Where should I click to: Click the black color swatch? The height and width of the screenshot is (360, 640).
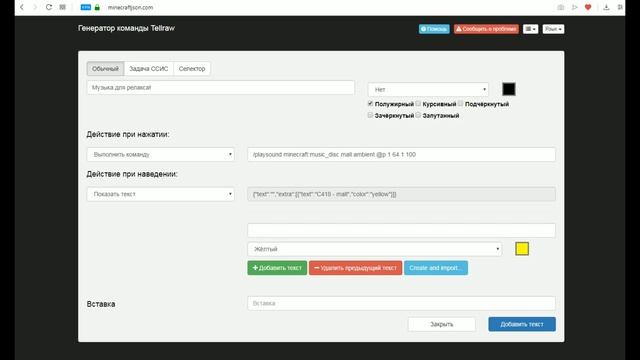pyautogui.click(x=509, y=89)
